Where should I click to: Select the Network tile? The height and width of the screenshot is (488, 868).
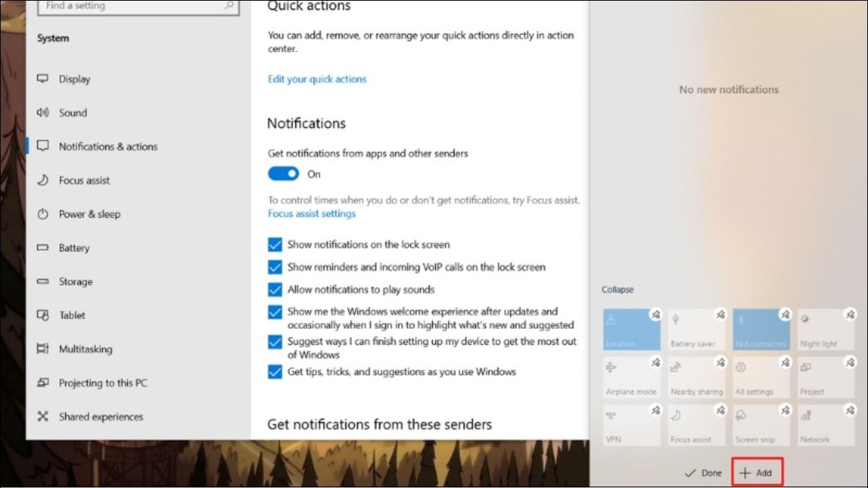tap(827, 425)
